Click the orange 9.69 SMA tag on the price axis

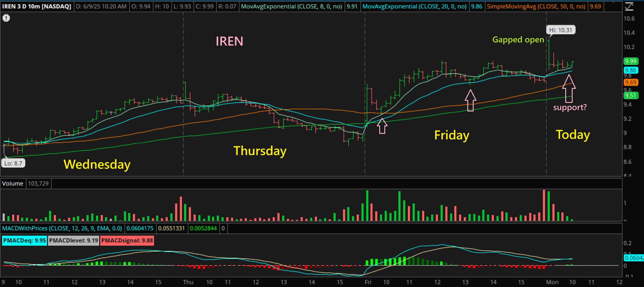point(631,83)
